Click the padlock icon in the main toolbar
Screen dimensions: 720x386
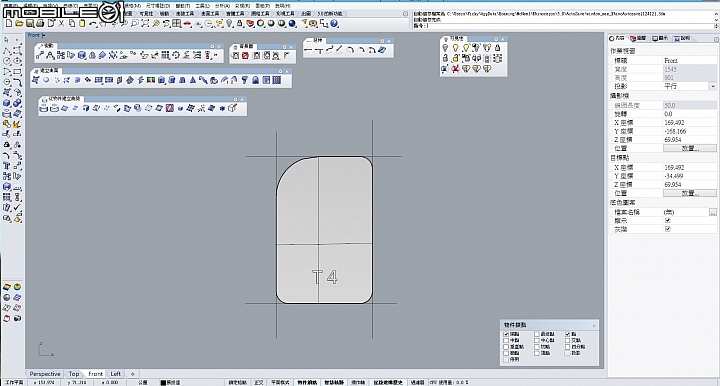[240, 23]
